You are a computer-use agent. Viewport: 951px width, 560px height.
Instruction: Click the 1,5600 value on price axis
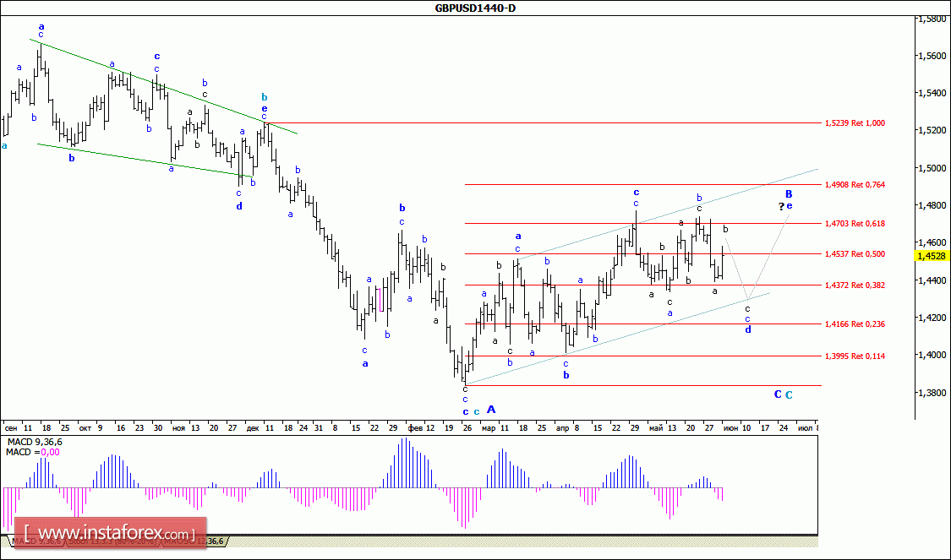tap(933, 56)
